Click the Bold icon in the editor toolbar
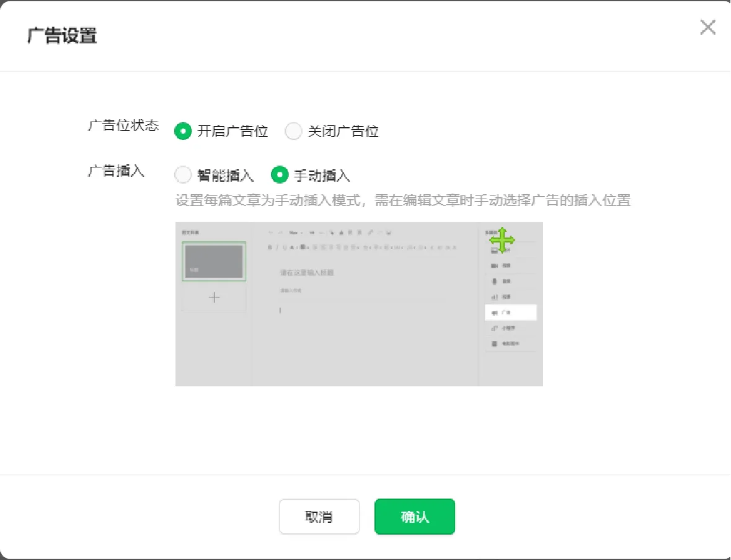731x560 pixels. [x=270, y=247]
